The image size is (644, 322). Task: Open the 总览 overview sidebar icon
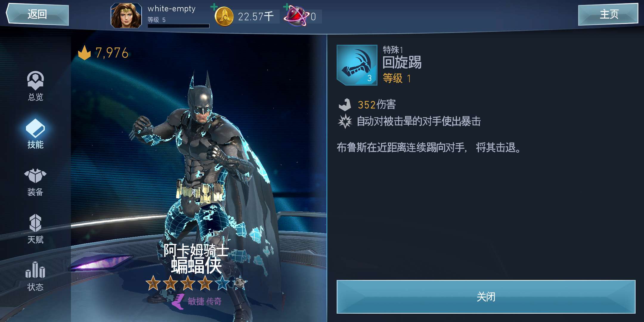35,86
